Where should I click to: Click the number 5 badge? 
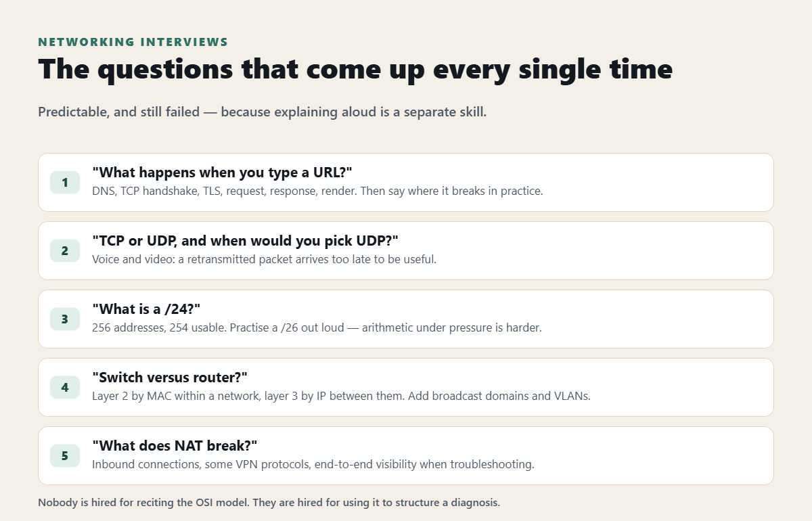[65, 456]
